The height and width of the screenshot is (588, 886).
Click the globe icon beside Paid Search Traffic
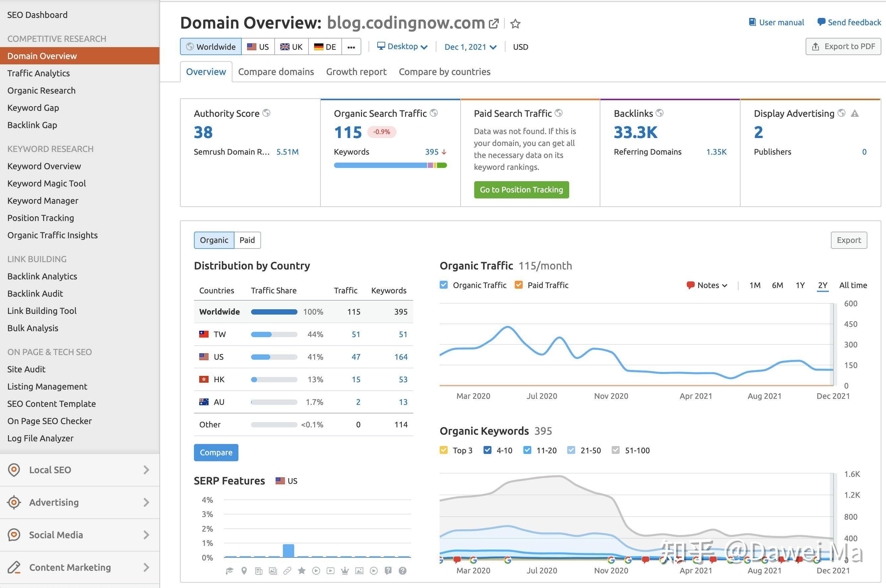click(x=559, y=113)
